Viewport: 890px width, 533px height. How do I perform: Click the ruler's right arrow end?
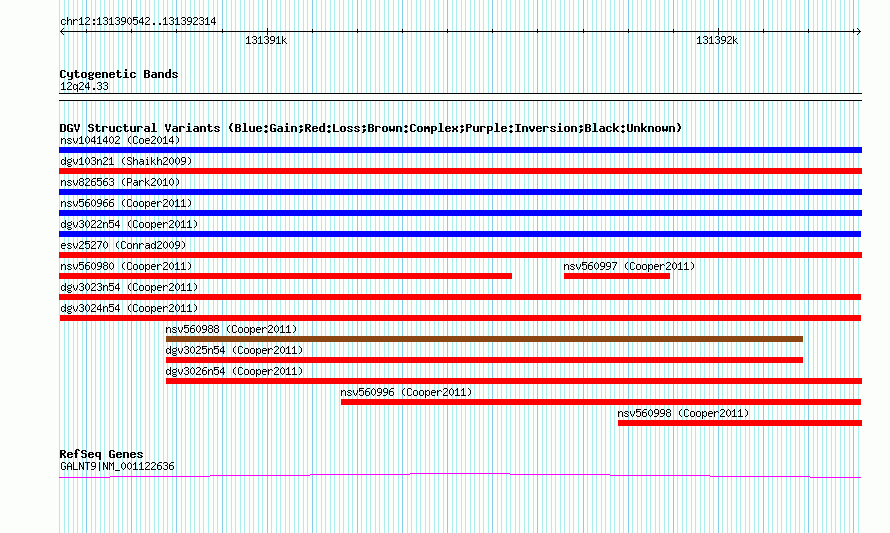click(x=858, y=31)
